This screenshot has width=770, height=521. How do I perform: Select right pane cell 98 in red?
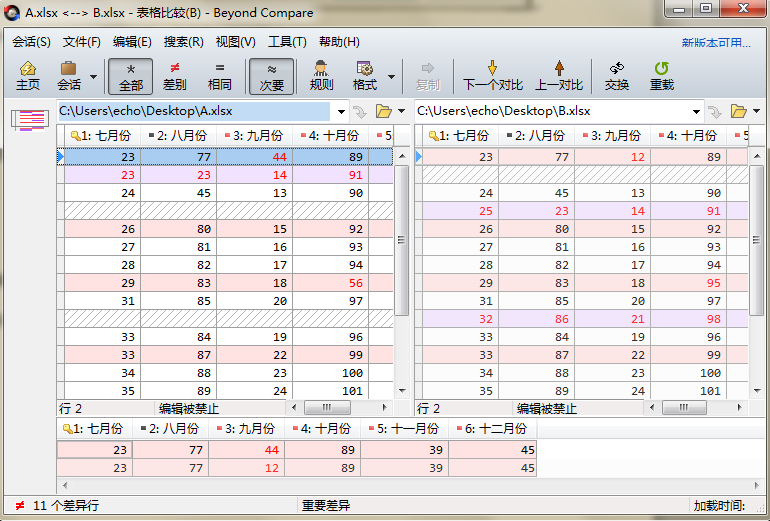(688, 319)
